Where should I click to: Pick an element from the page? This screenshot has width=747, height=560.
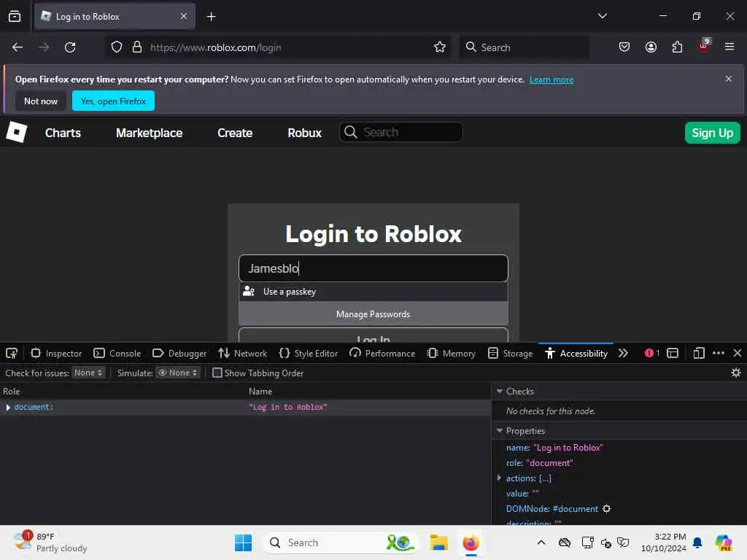[x=12, y=354]
